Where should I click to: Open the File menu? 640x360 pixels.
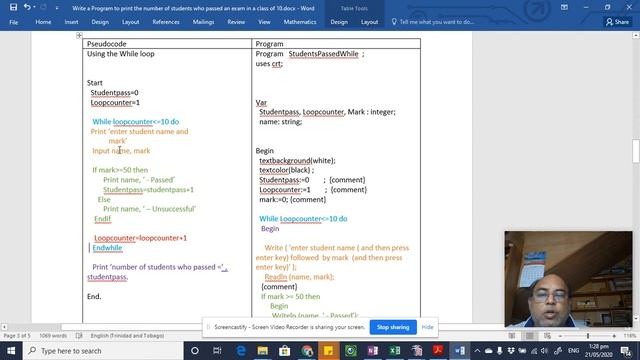tap(13, 22)
